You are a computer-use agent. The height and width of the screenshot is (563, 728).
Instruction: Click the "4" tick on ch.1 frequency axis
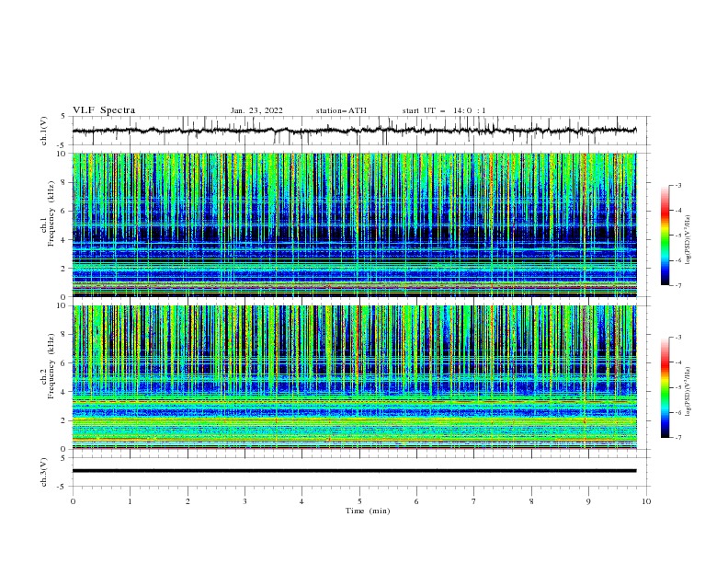(x=64, y=240)
